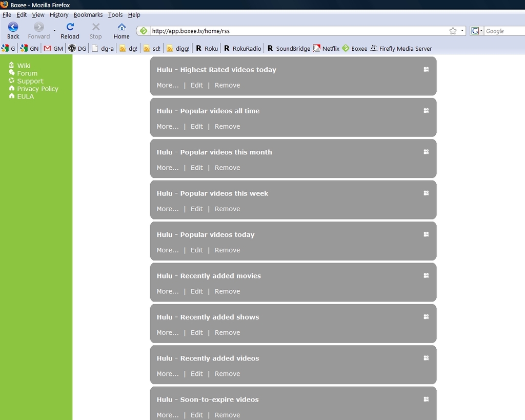
Task: Open the Edit menu
Action: [22, 15]
